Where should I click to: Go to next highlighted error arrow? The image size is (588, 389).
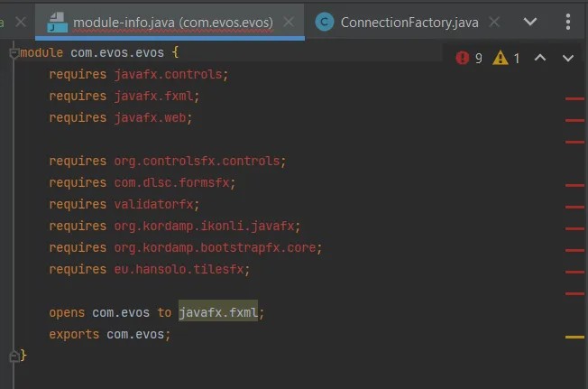(568, 58)
